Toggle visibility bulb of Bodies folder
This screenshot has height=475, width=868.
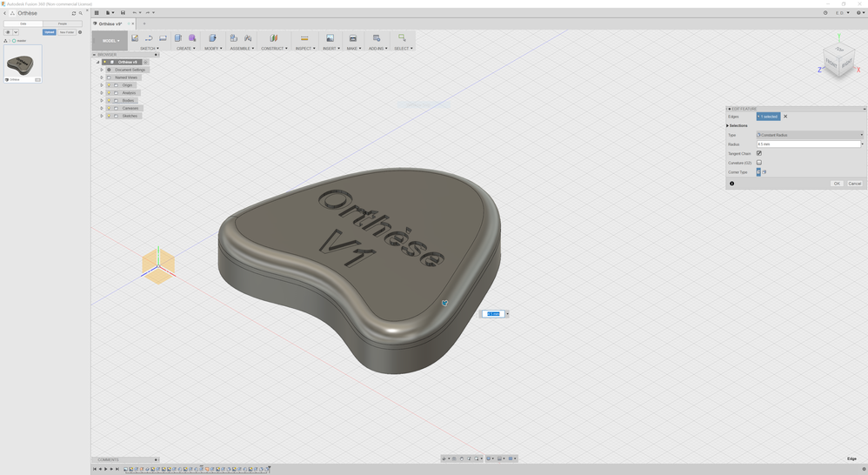click(x=109, y=101)
